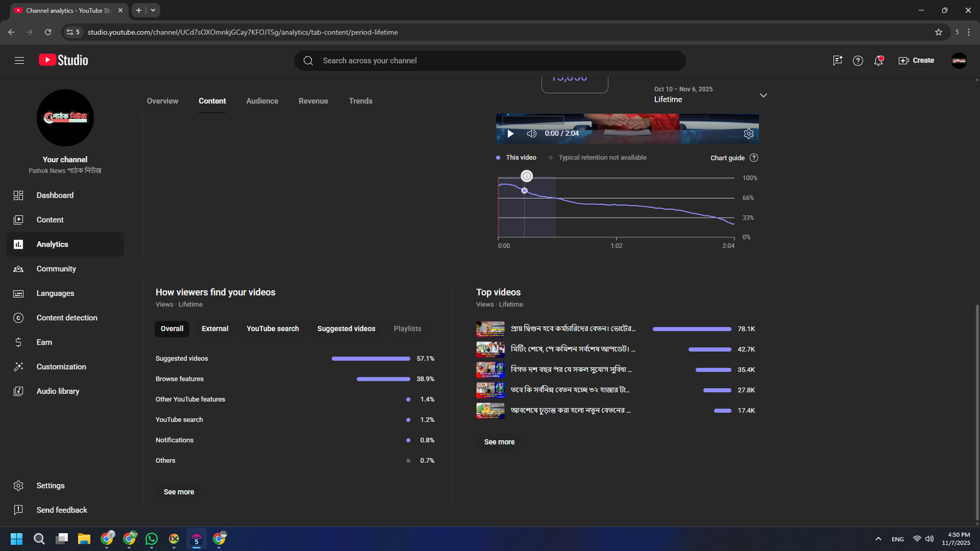
Task: Open the top video with 27.8K views
Action: pyautogui.click(x=616, y=390)
